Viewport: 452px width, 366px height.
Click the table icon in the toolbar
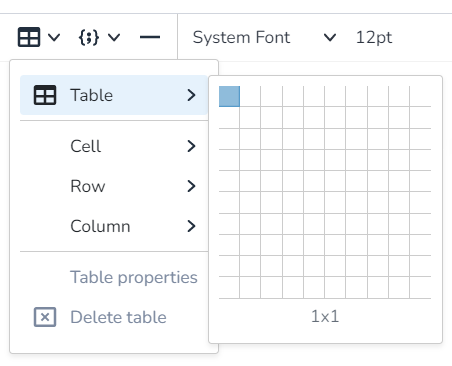(29, 37)
